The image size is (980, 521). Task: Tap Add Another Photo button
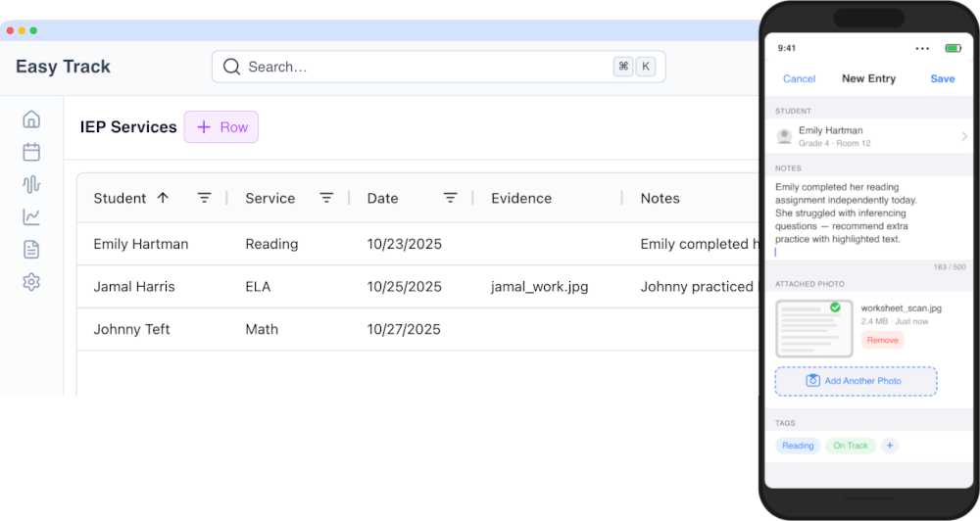[x=856, y=381]
